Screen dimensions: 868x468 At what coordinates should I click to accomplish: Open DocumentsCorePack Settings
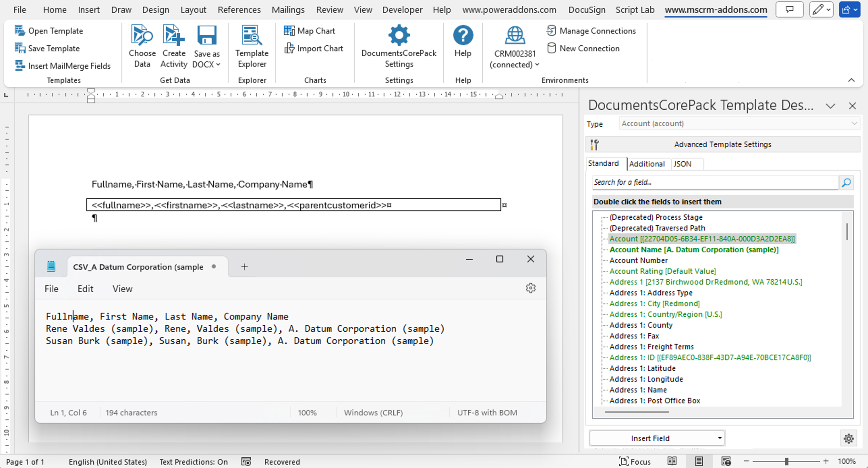(398, 46)
